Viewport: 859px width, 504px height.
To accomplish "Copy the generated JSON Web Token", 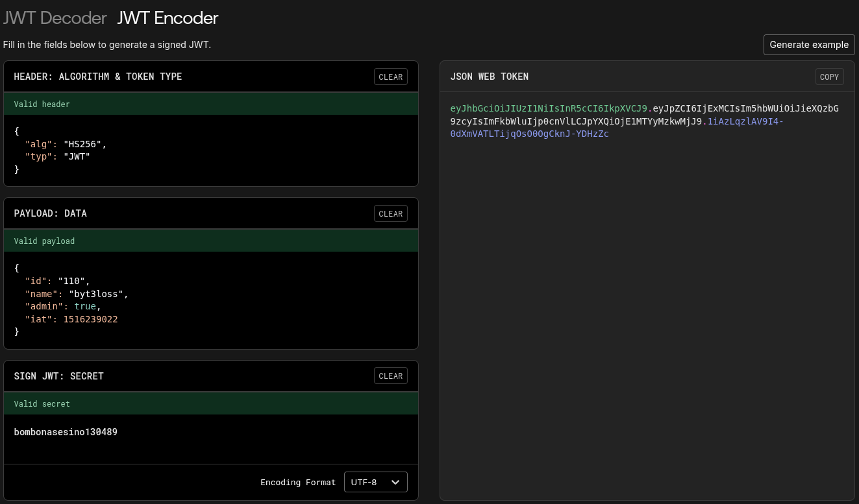I will pos(829,77).
